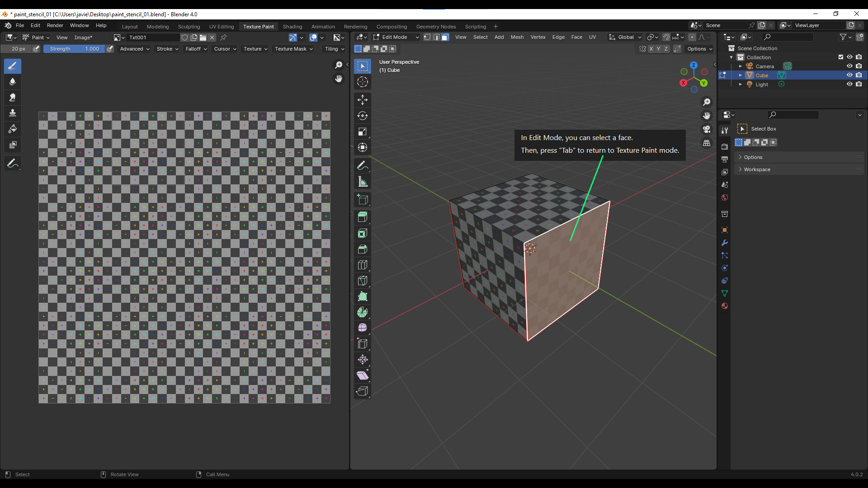868x488 pixels.
Task: Disable Cube in renders
Action: click(x=859, y=75)
